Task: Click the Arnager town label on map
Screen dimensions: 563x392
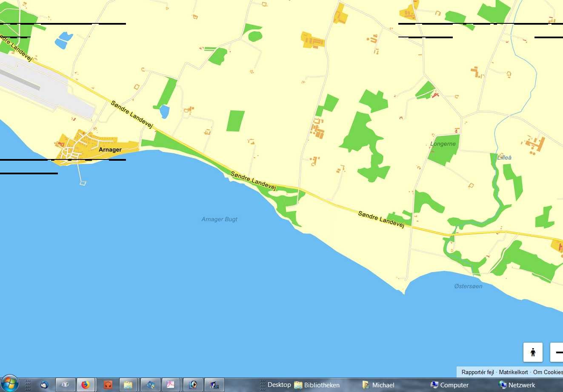Action: tap(110, 150)
